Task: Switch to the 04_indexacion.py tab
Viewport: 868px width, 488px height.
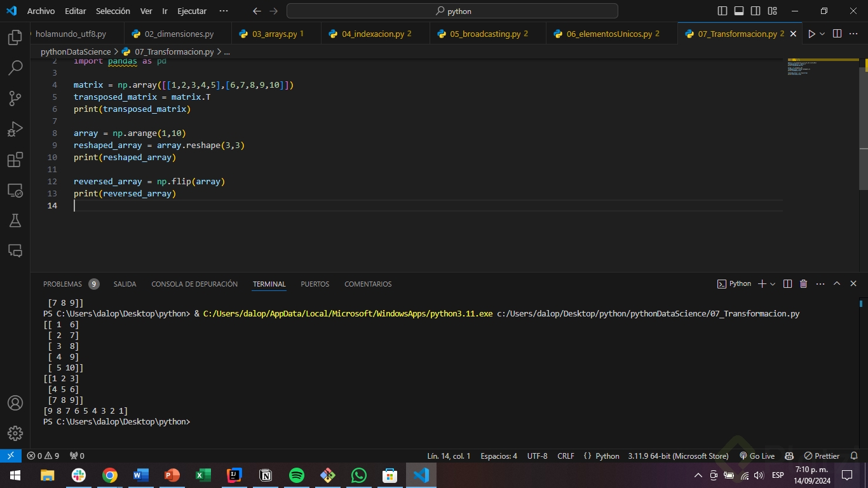Action: point(372,34)
